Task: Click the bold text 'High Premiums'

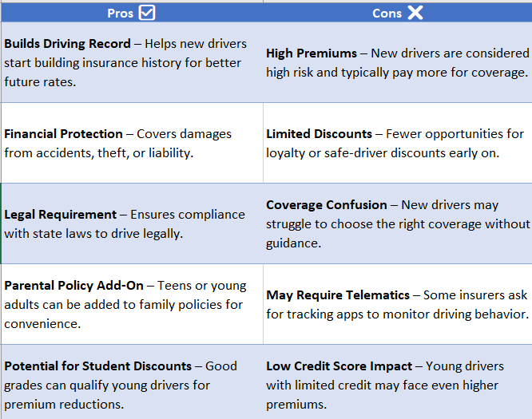Action: (312, 53)
